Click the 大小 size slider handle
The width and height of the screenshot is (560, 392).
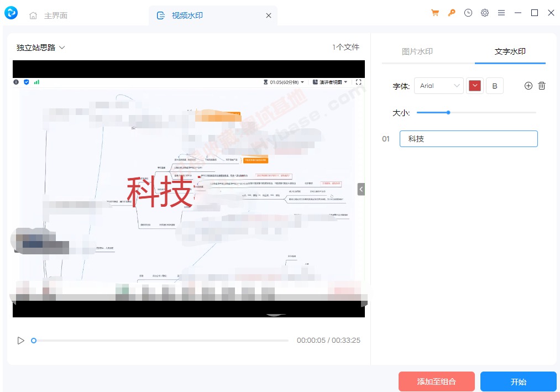(448, 113)
